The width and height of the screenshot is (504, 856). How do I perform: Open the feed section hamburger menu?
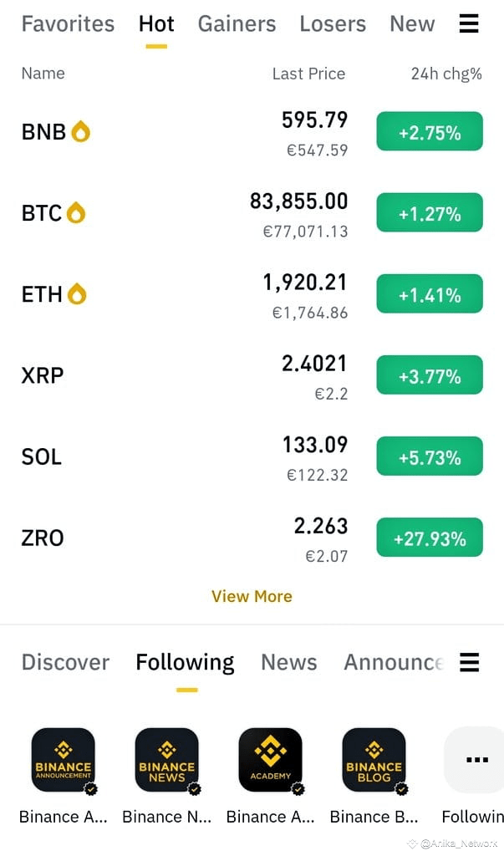469,662
